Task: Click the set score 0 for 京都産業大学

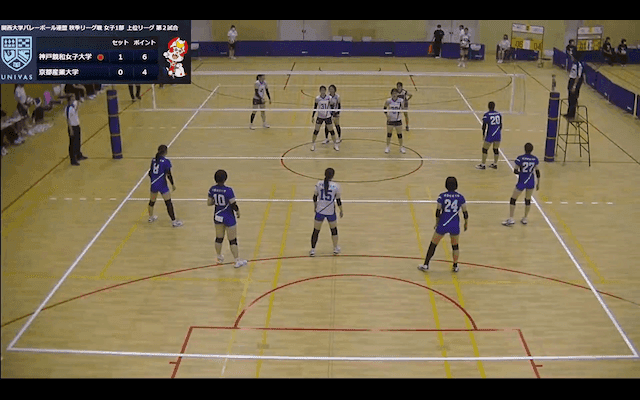Action: (x=120, y=72)
